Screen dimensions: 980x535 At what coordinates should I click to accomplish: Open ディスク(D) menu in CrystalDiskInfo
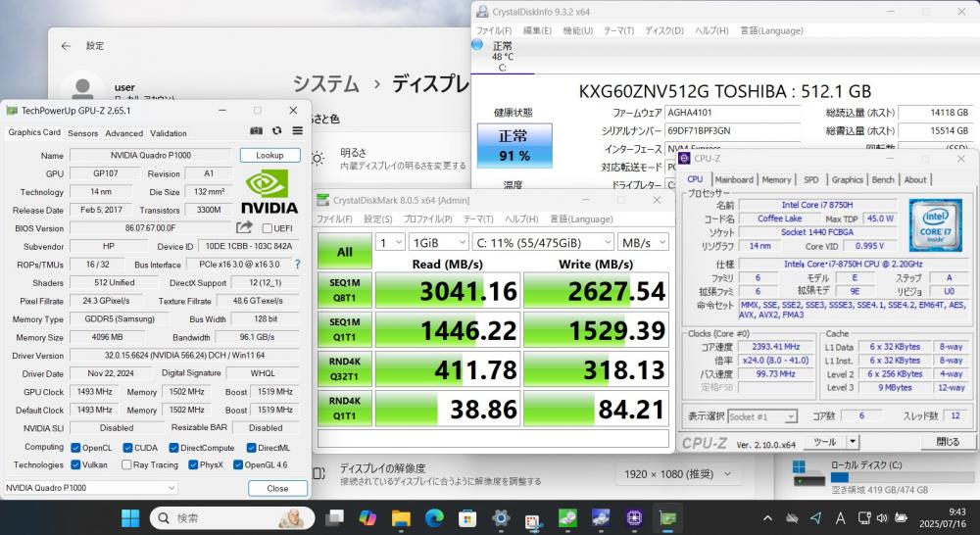(664, 30)
